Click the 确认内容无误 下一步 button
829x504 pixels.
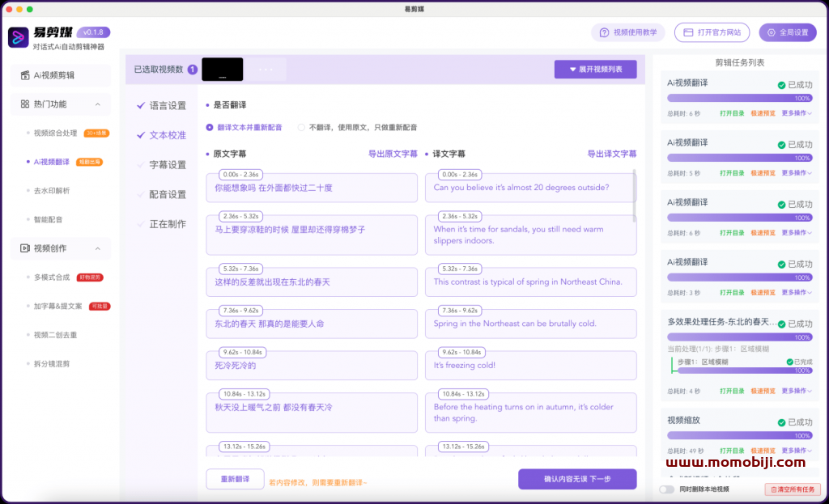coord(577,479)
